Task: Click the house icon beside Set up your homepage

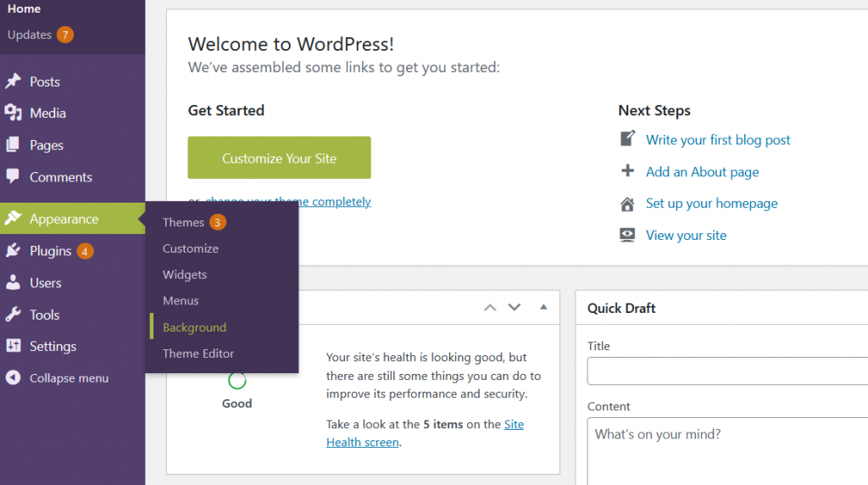Action: click(x=627, y=204)
